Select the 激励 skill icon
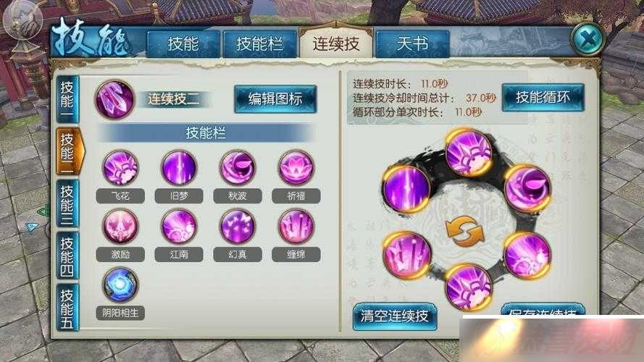 coord(120,226)
